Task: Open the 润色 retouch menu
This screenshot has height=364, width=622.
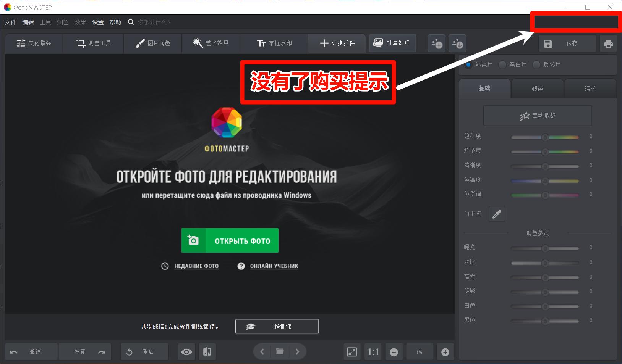Action: click(x=63, y=23)
